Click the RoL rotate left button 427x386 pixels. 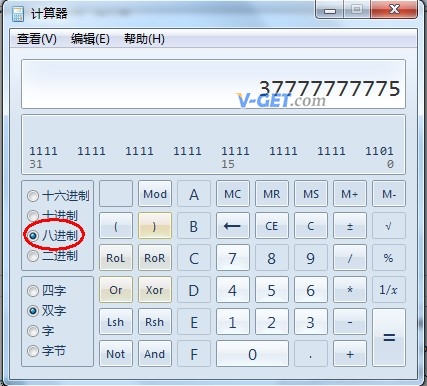[116, 258]
